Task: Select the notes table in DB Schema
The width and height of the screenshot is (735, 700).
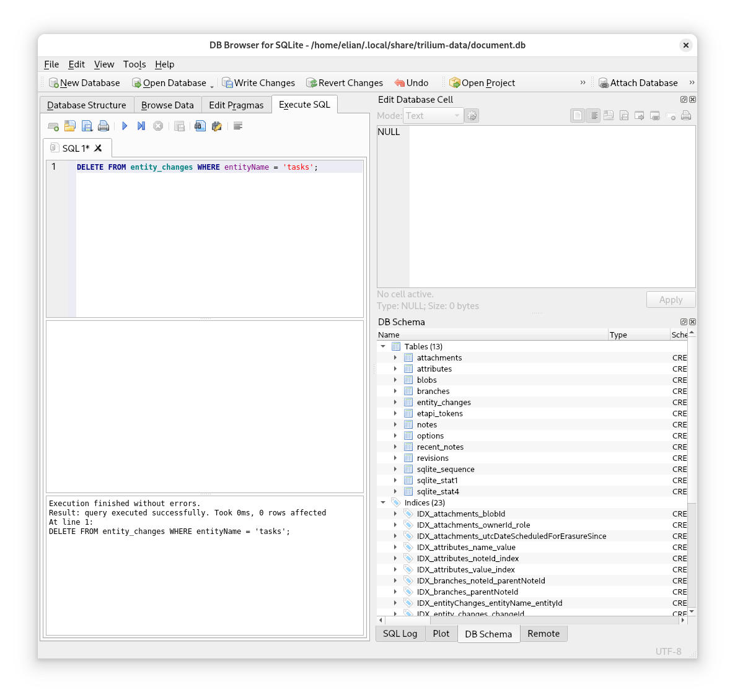Action: click(426, 424)
